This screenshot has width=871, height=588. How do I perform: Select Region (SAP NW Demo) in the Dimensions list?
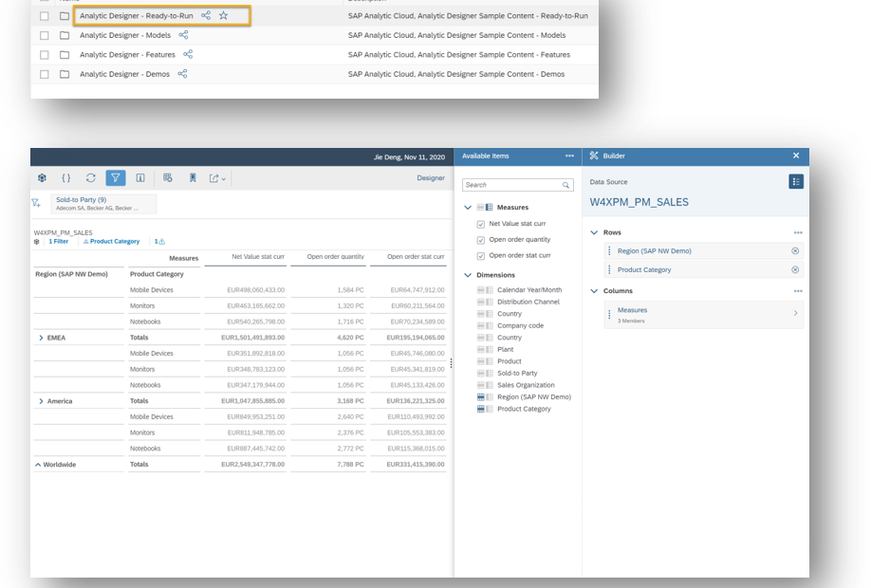coord(534,397)
